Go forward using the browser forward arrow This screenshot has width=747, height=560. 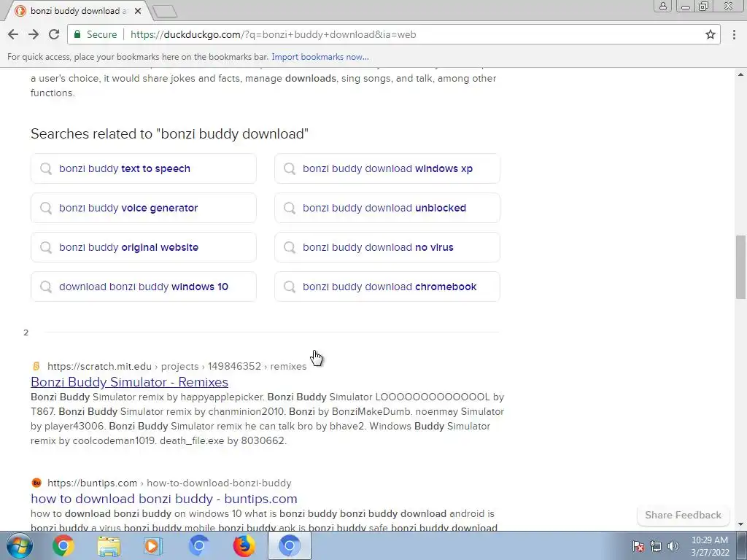coord(34,34)
